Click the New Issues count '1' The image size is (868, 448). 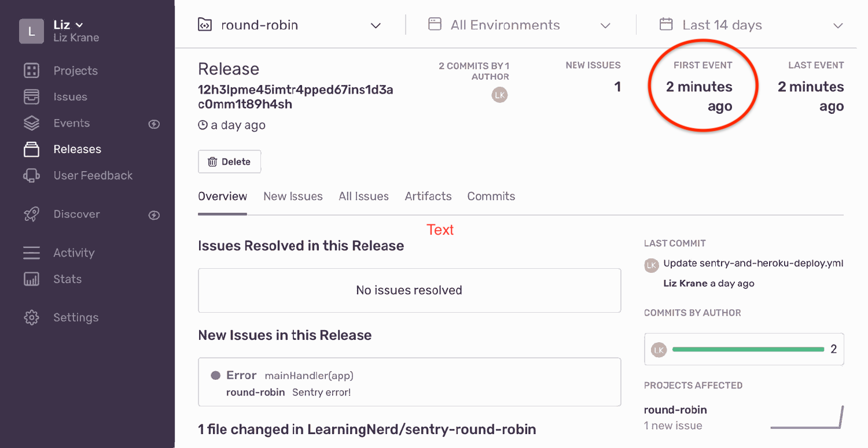coord(617,87)
